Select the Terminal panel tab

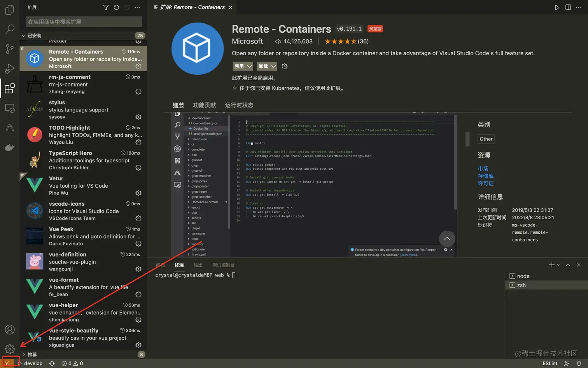(x=179, y=265)
